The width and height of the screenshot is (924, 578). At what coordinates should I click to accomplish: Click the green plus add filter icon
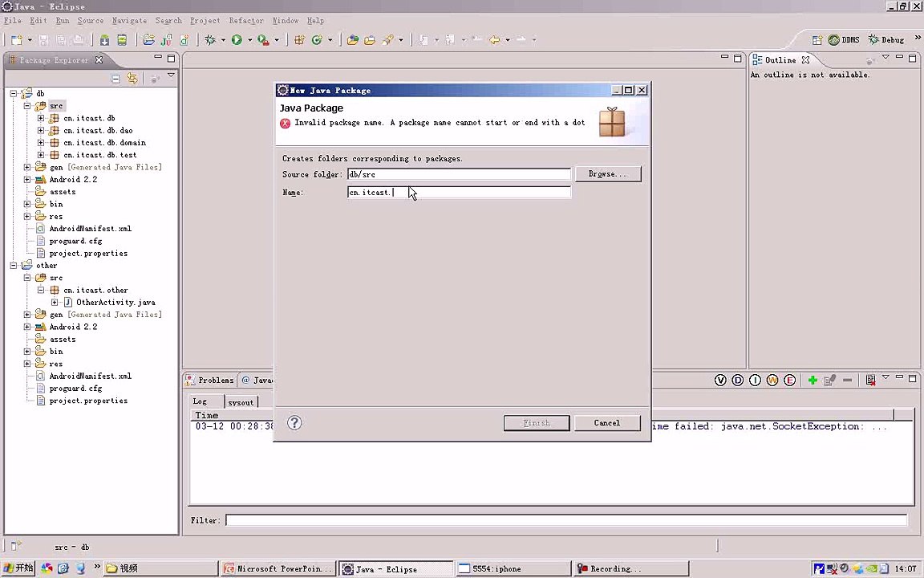813,381
